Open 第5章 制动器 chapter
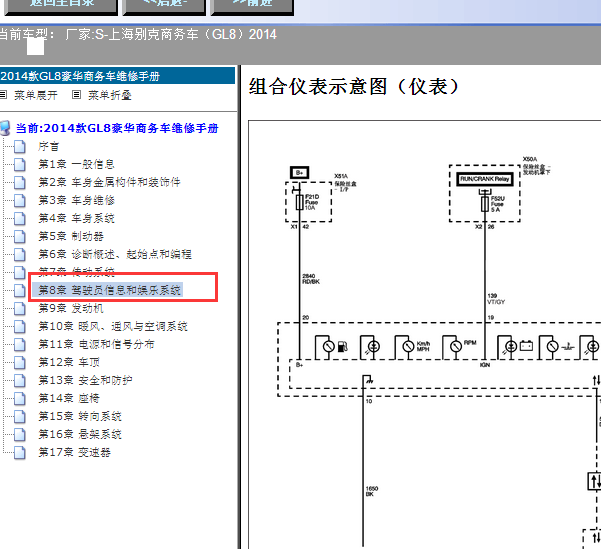The image size is (601, 549). pos(71,237)
